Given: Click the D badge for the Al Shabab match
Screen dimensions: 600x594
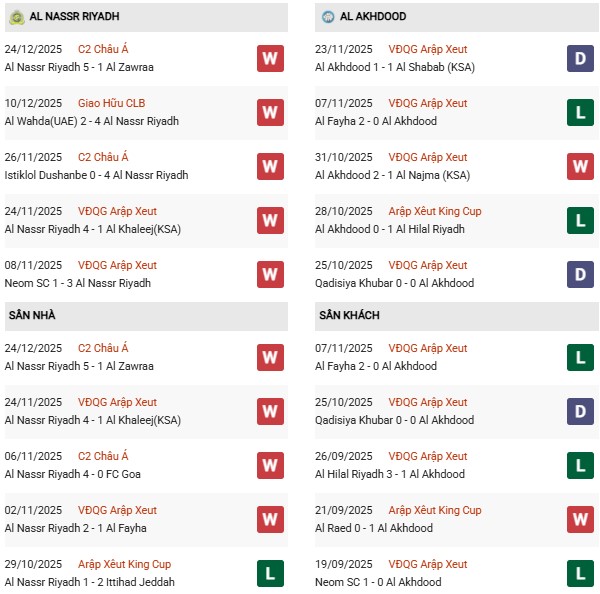Looking at the screenshot, I should [579, 58].
